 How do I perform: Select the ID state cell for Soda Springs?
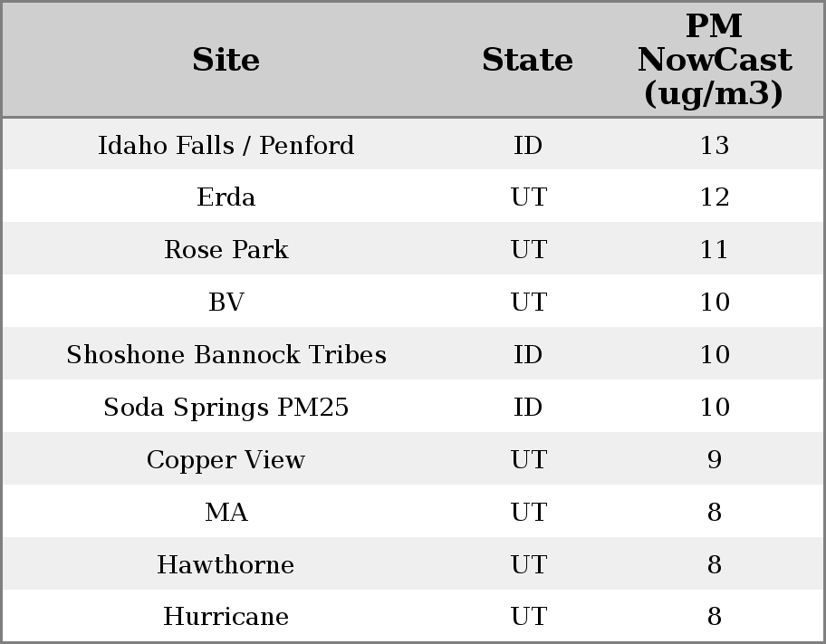point(528,408)
